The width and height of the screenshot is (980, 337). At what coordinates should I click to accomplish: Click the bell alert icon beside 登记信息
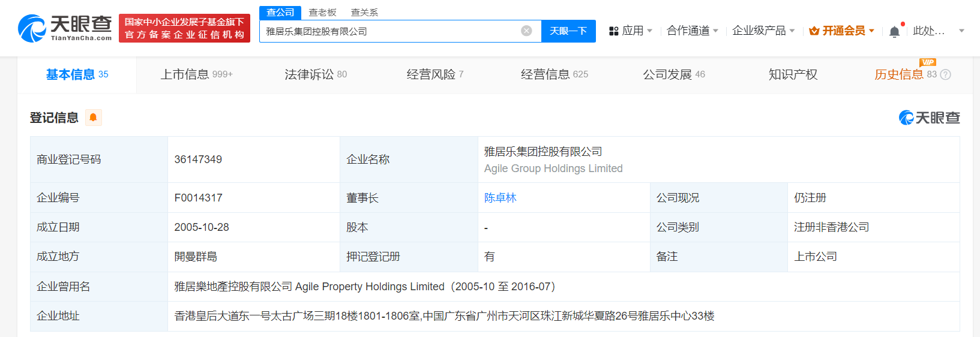click(x=93, y=118)
